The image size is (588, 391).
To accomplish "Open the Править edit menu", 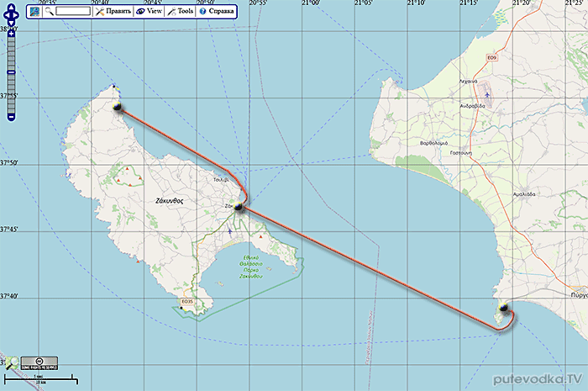I will (x=113, y=11).
